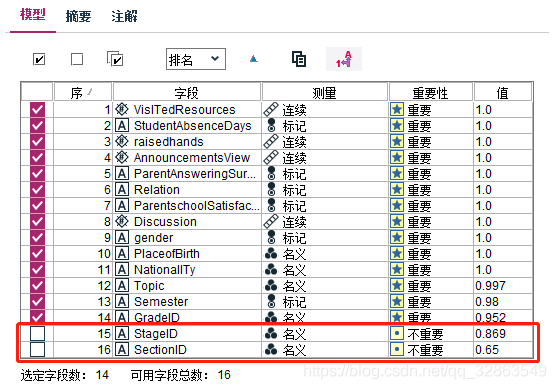Select the PlaceofBirth field name

pos(167,254)
